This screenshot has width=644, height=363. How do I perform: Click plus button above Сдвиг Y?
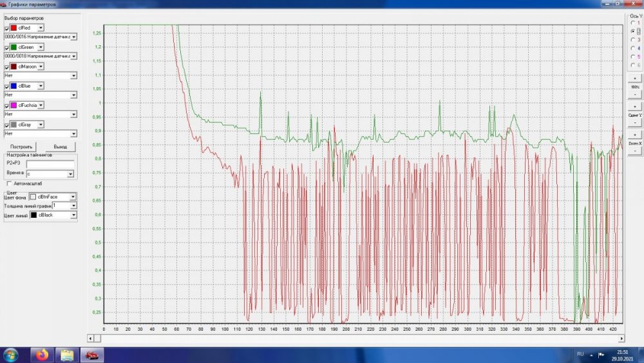click(x=635, y=107)
